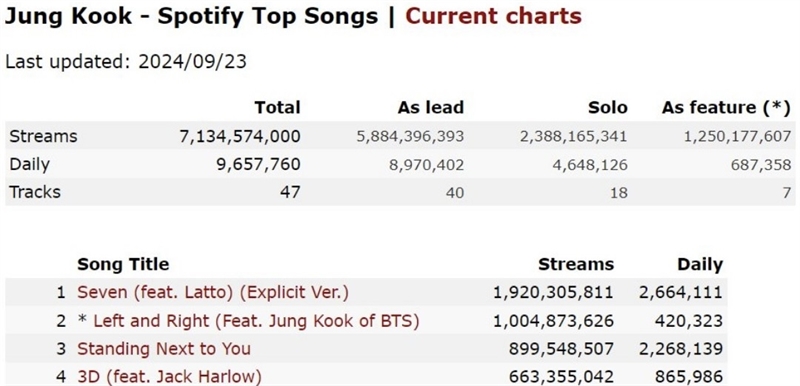Click the As feature (*) header

[x=726, y=108]
